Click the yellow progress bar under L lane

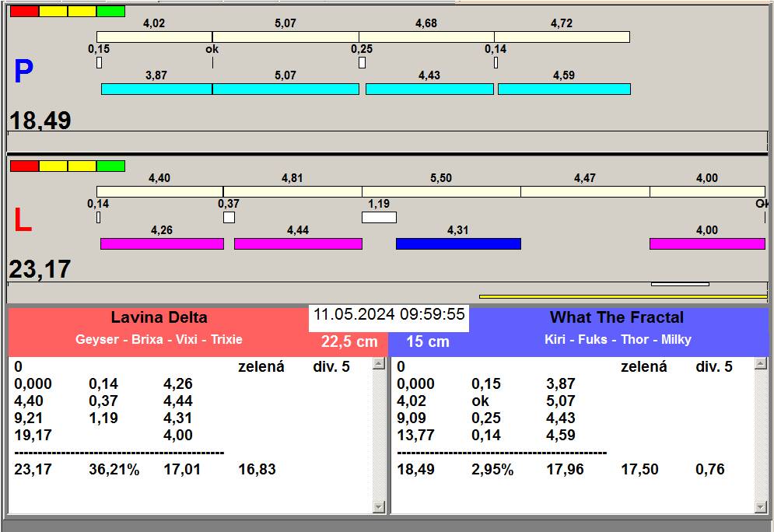(622, 296)
